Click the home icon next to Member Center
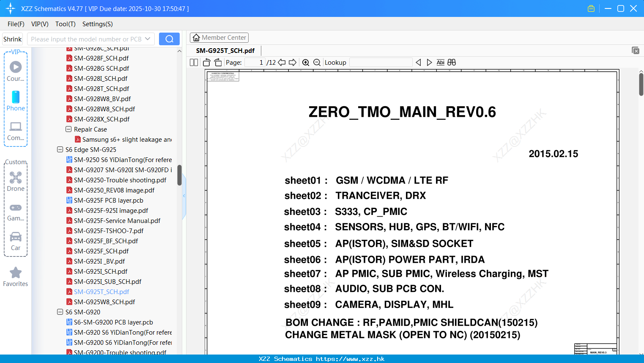Viewport: 644px width, 363px height. (x=196, y=38)
